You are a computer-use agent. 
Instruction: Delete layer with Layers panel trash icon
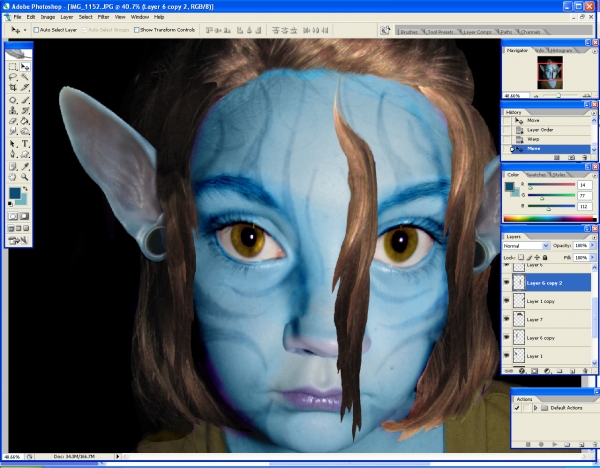[x=585, y=371]
